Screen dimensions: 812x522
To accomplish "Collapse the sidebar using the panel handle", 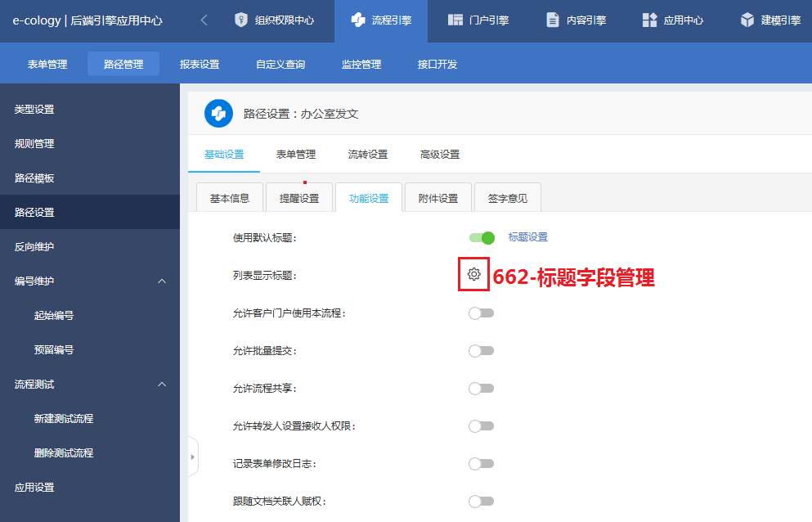I will (x=193, y=457).
